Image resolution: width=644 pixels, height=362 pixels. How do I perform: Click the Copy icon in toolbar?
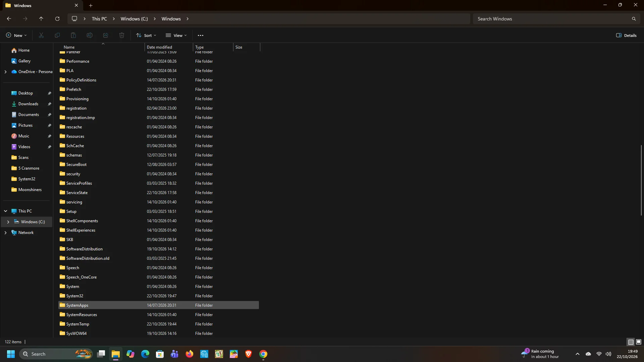(57, 35)
